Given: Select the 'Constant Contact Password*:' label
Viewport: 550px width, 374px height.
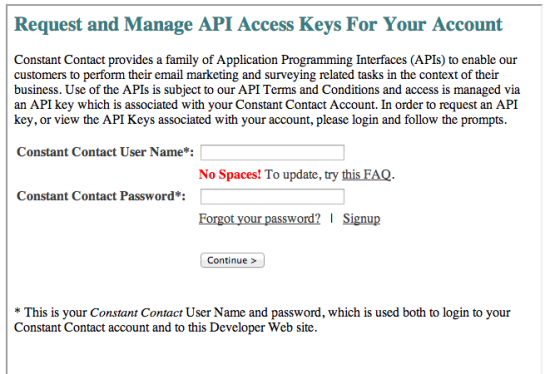Looking at the screenshot, I should coord(101,196).
